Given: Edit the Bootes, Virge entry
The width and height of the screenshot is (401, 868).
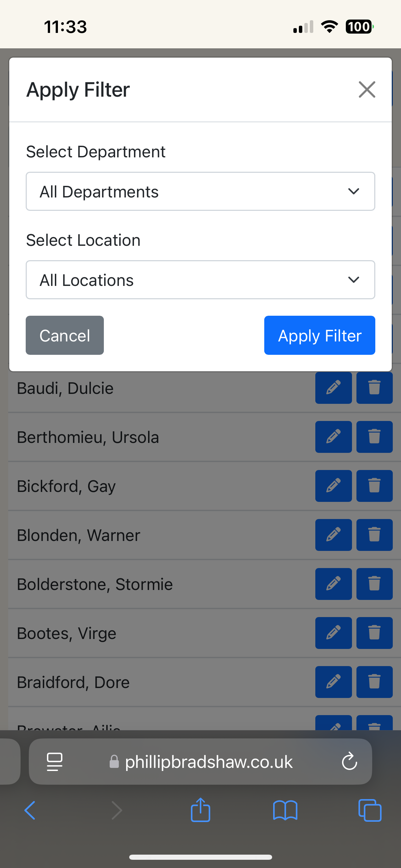Looking at the screenshot, I should click(333, 633).
